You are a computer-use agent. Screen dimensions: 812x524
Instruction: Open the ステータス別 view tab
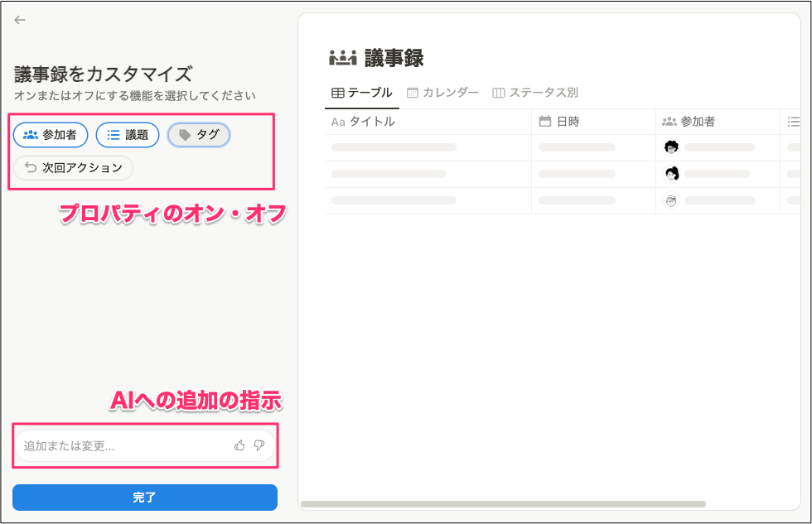coord(535,93)
